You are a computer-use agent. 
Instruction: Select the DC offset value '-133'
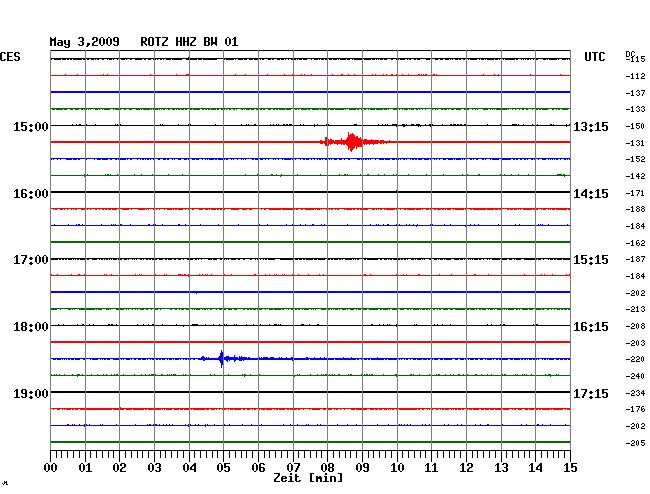635,109
